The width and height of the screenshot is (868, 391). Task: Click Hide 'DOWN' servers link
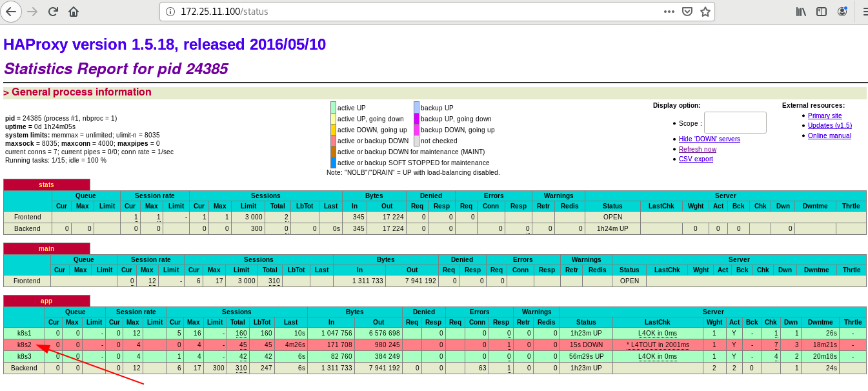(x=709, y=139)
